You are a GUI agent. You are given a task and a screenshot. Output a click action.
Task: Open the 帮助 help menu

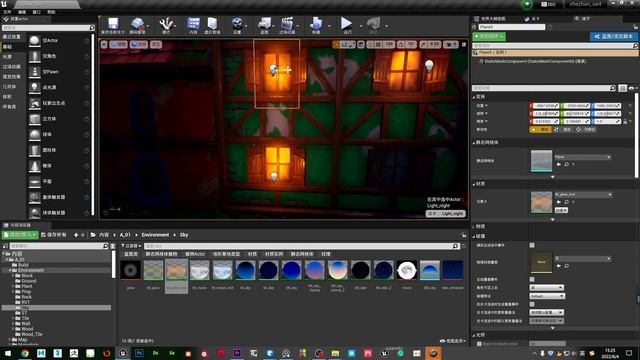pos(51,12)
